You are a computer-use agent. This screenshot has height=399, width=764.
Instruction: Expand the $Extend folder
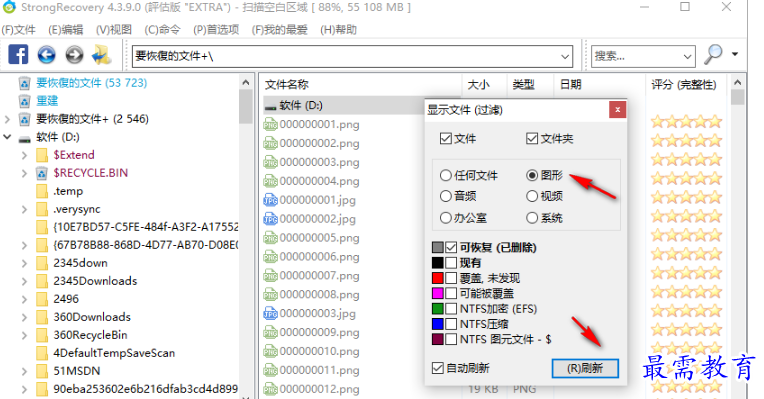[x=24, y=155]
